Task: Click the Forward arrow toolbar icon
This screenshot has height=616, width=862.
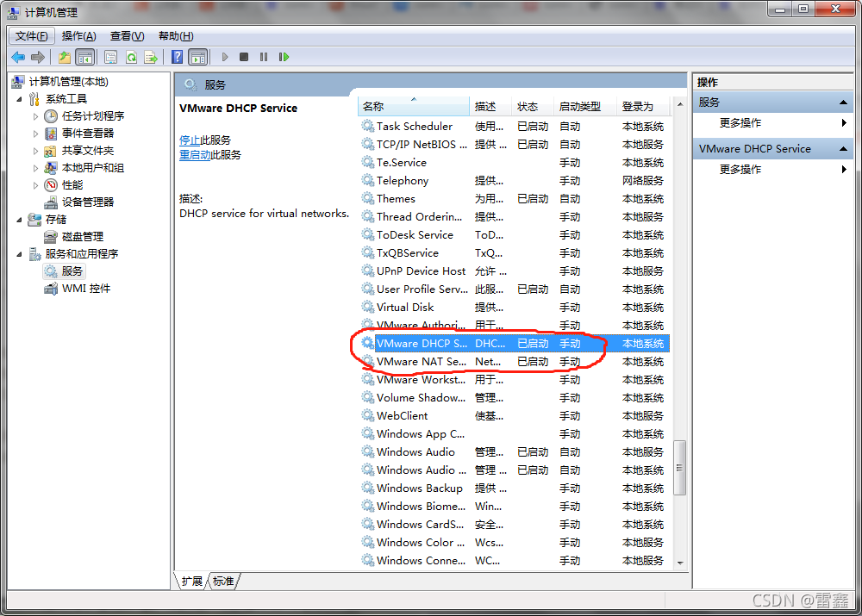Action: (x=38, y=57)
